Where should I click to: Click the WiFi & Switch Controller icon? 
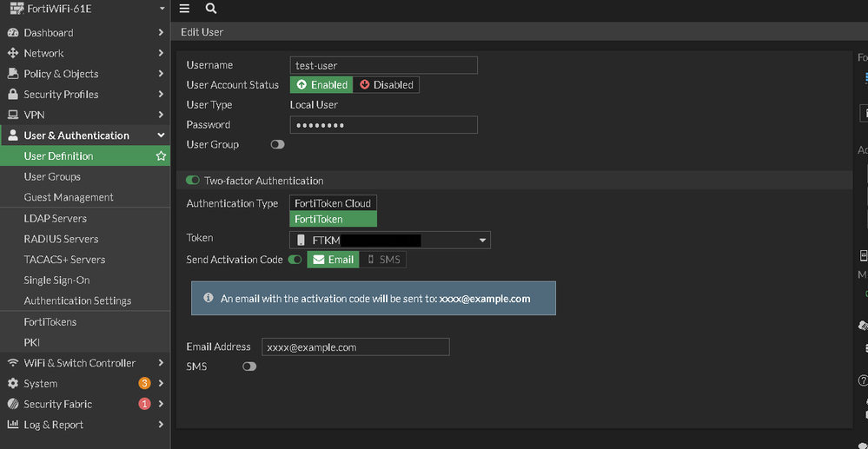[x=13, y=363]
